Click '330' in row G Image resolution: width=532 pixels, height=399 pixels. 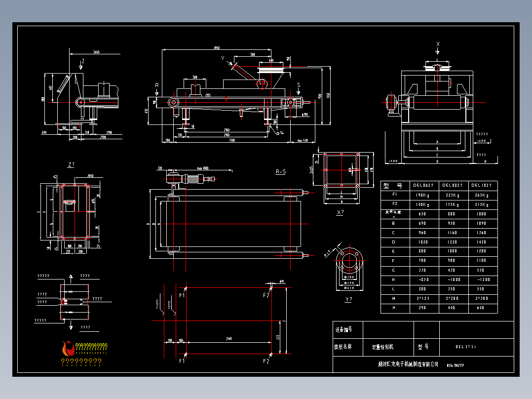(422, 270)
